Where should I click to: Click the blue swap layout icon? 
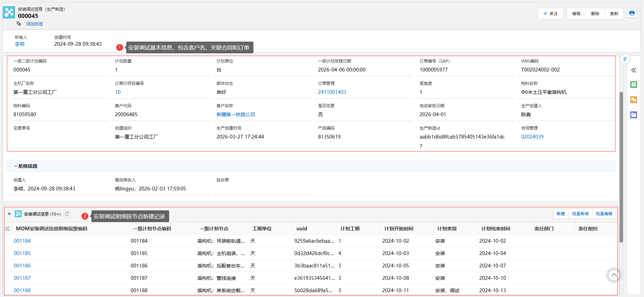coord(625,59)
